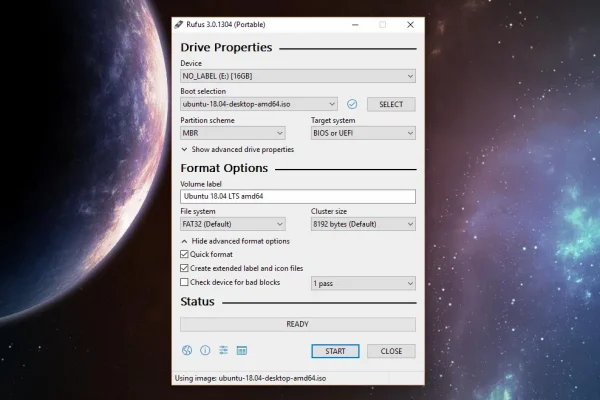This screenshot has width=600, height=400.
Task: Show the log window icon
Action: tap(242, 351)
